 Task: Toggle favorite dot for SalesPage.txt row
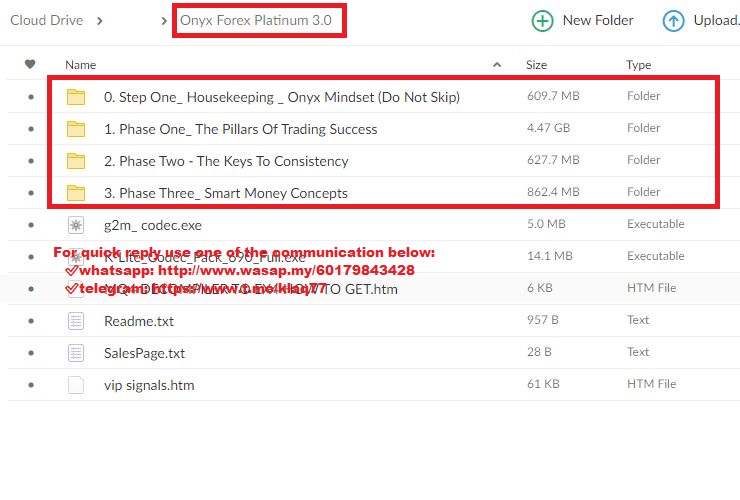click(x=31, y=353)
